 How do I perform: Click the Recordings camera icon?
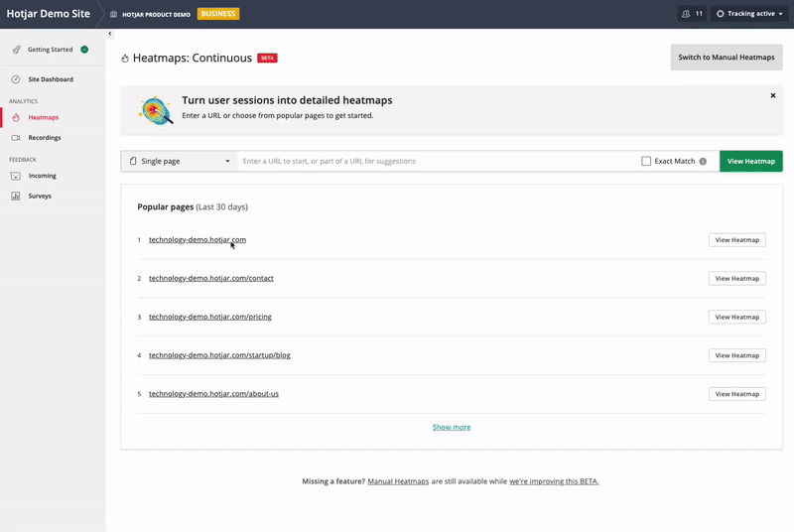click(16, 138)
